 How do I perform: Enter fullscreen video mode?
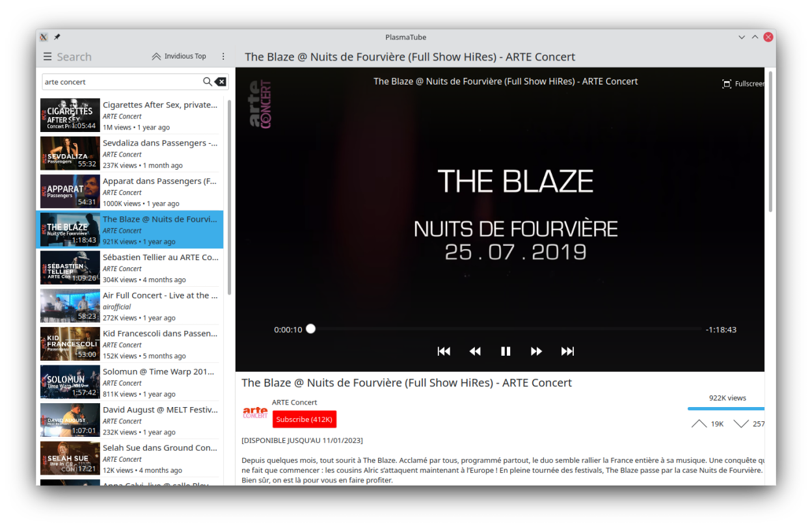(742, 84)
